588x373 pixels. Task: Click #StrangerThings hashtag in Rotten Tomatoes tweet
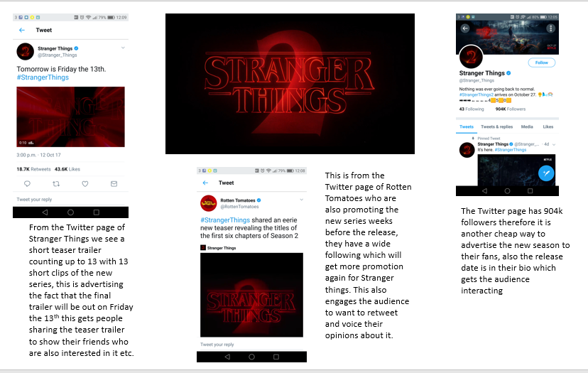click(225, 220)
